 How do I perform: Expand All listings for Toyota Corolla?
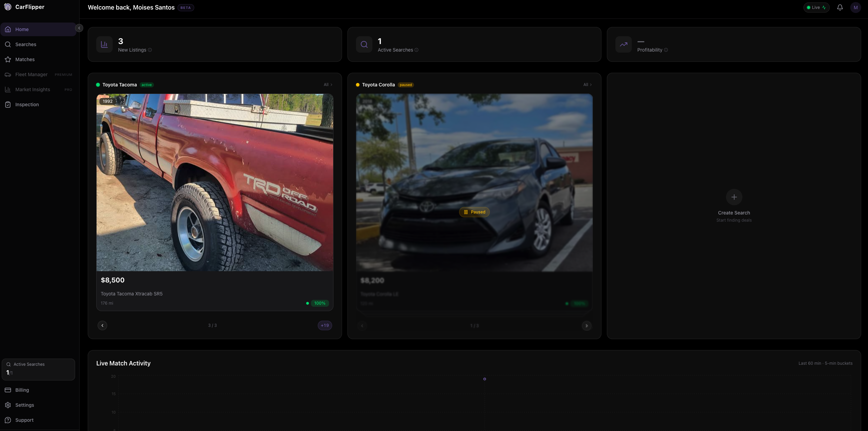(587, 85)
